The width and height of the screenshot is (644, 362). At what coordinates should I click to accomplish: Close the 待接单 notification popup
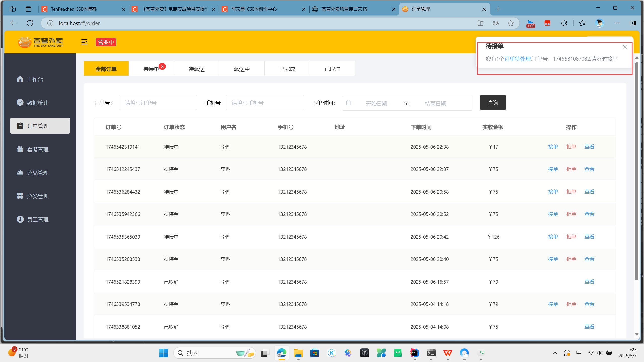pyautogui.click(x=625, y=47)
